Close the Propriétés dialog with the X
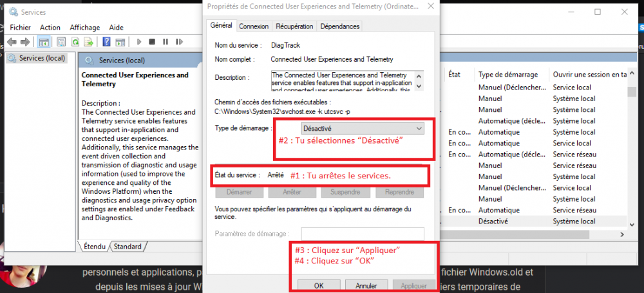The image size is (644, 293). click(430, 6)
